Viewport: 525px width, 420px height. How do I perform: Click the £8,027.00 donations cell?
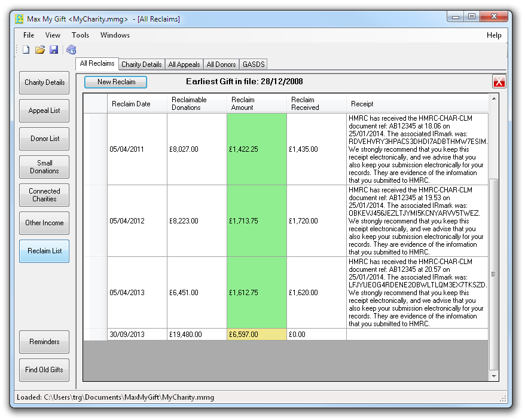pos(197,149)
